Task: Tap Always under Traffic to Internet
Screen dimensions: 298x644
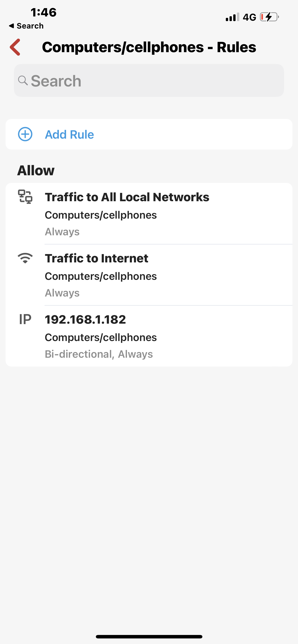Action: click(x=62, y=293)
